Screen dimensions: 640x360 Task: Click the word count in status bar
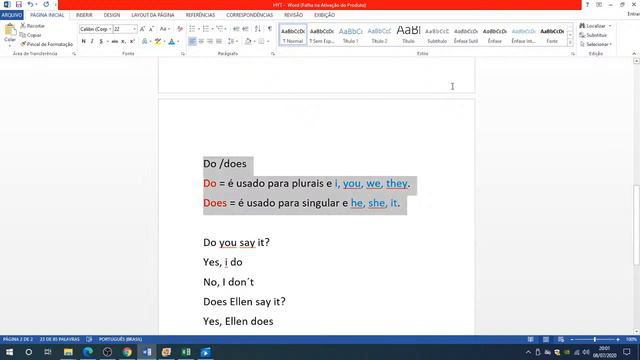tap(60, 339)
